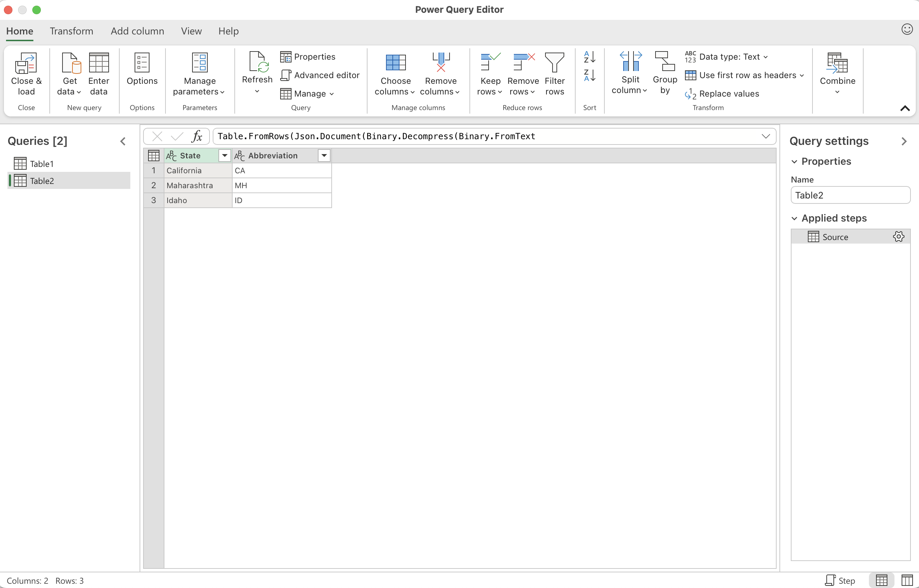Screen dimensions: 919x588
Task: Switch to the data grid view
Action: coord(881,580)
